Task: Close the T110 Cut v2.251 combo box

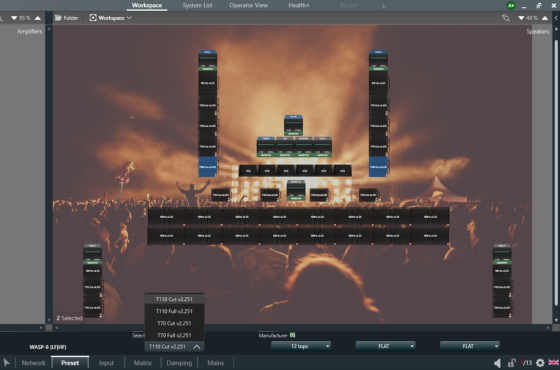Action: click(174, 346)
